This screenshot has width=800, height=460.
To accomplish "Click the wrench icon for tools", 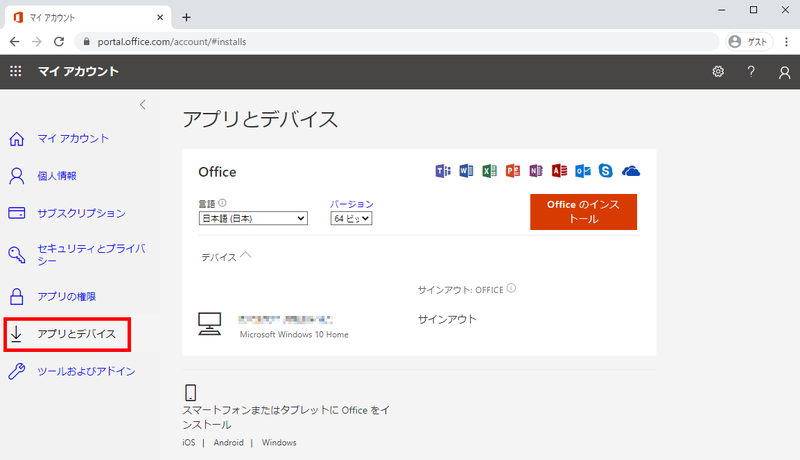I will click(16, 371).
